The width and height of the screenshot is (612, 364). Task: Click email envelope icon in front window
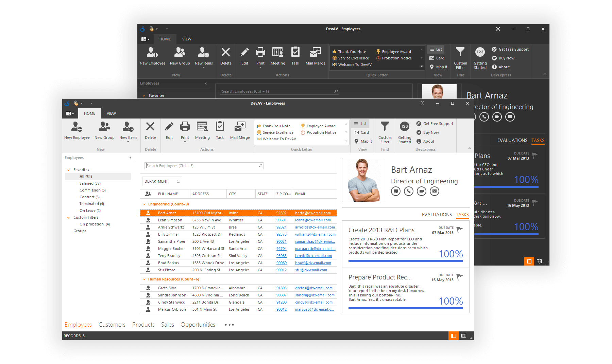(x=435, y=192)
